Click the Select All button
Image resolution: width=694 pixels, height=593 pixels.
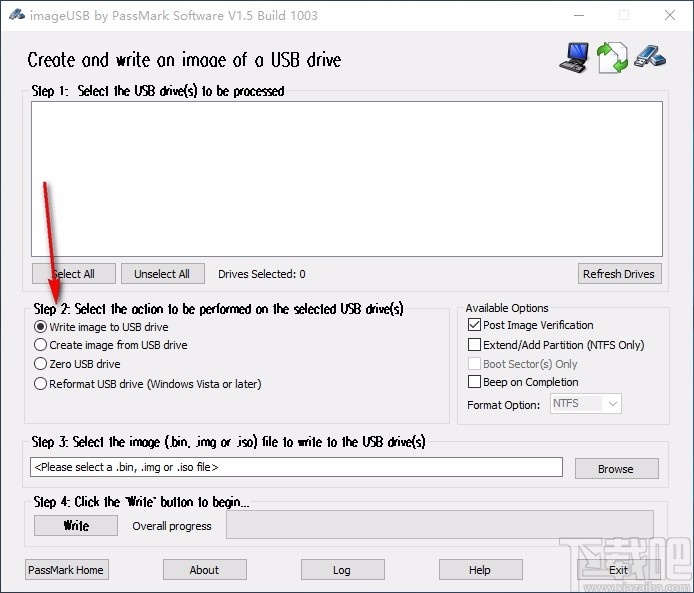(73, 274)
